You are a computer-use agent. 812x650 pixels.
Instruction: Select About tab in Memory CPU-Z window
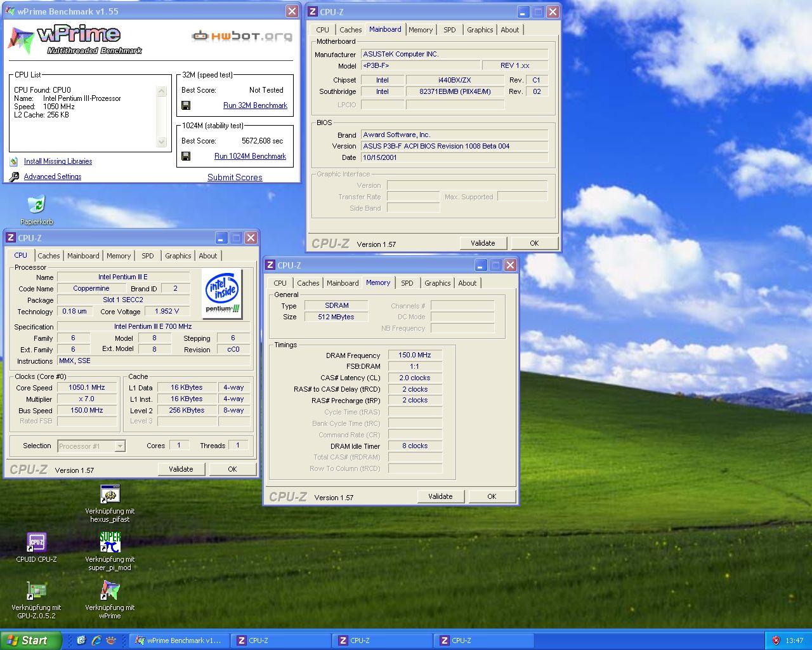click(x=468, y=283)
